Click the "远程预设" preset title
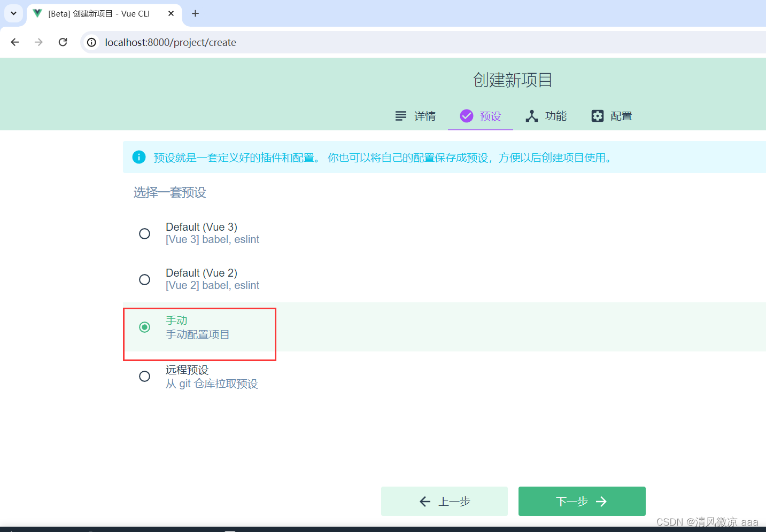Image resolution: width=766 pixels, height=532 pixels. (x=187, y=370)
